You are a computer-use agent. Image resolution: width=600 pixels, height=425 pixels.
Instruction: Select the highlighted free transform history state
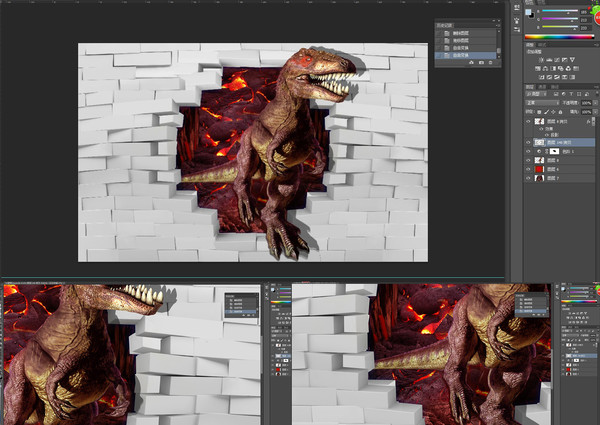(x=465, y=55)
